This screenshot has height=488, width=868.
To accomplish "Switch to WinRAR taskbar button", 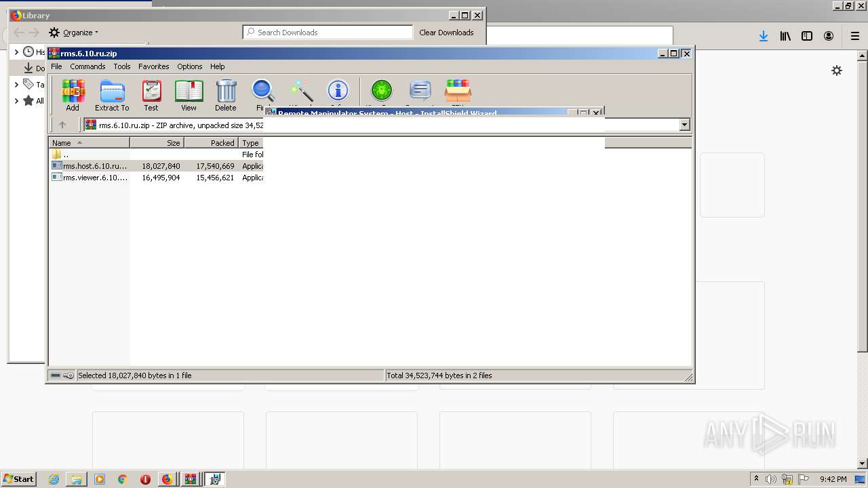I will [x=191, y=479].
